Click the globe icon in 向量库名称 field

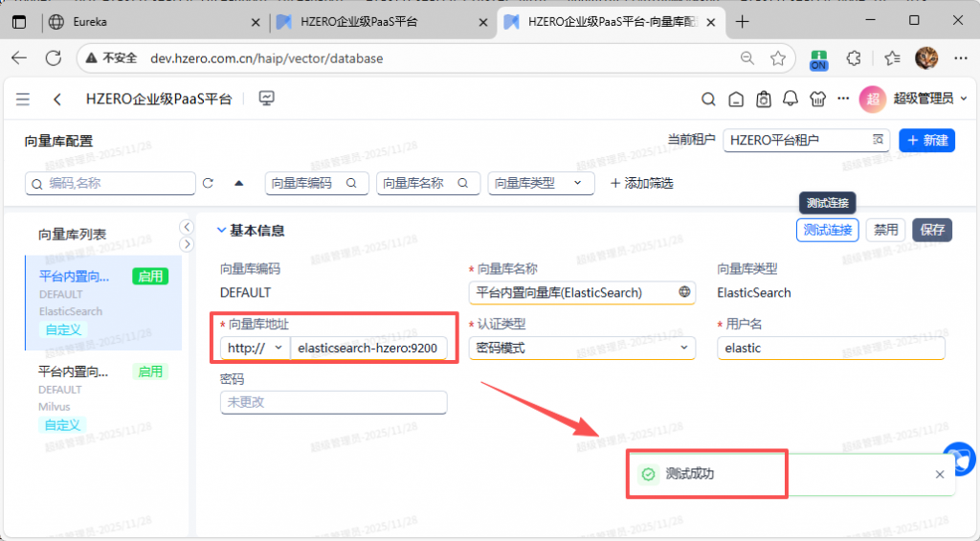click(684, 292)
